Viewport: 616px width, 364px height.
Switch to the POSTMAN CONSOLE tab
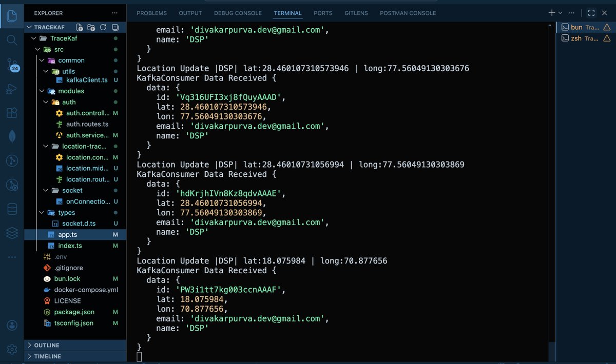(x=408, y=13)
